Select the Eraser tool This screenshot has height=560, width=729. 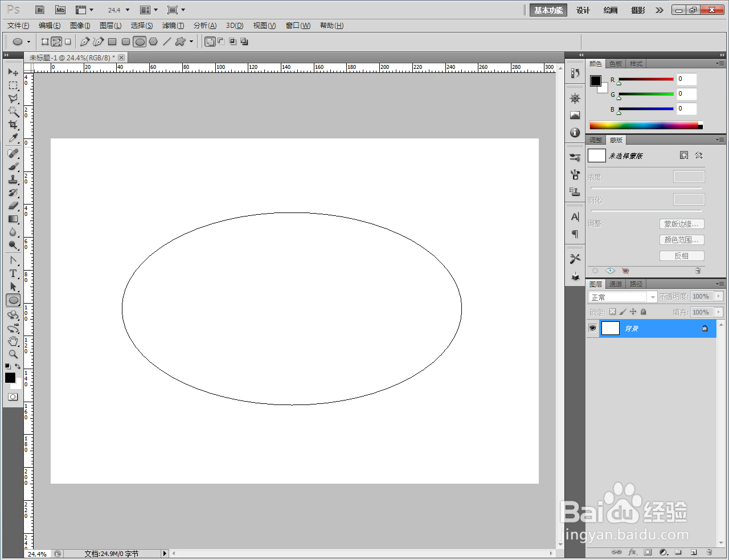[13, 206]
